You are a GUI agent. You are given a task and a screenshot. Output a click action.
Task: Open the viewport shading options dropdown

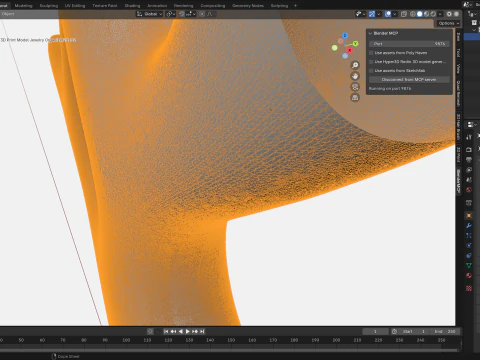coord(440,14)
